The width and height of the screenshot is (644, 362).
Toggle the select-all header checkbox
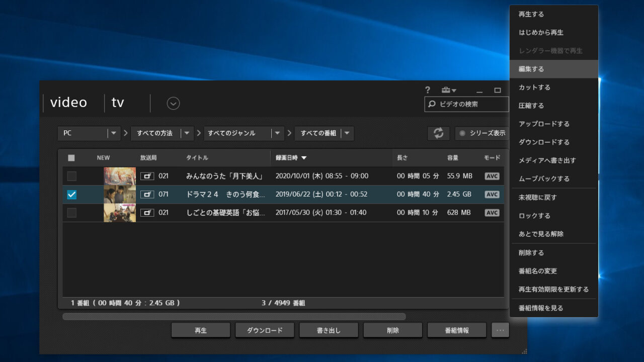[x=71, y=158]
